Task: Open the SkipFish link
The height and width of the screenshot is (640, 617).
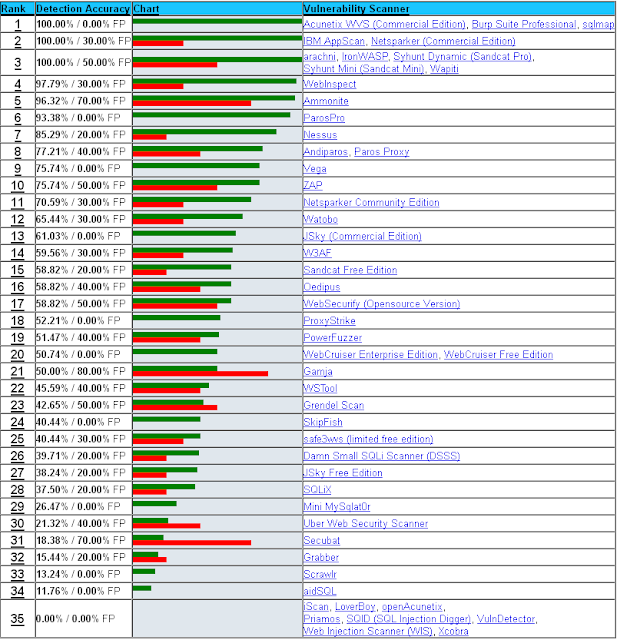Action: [x=323, y=422]
